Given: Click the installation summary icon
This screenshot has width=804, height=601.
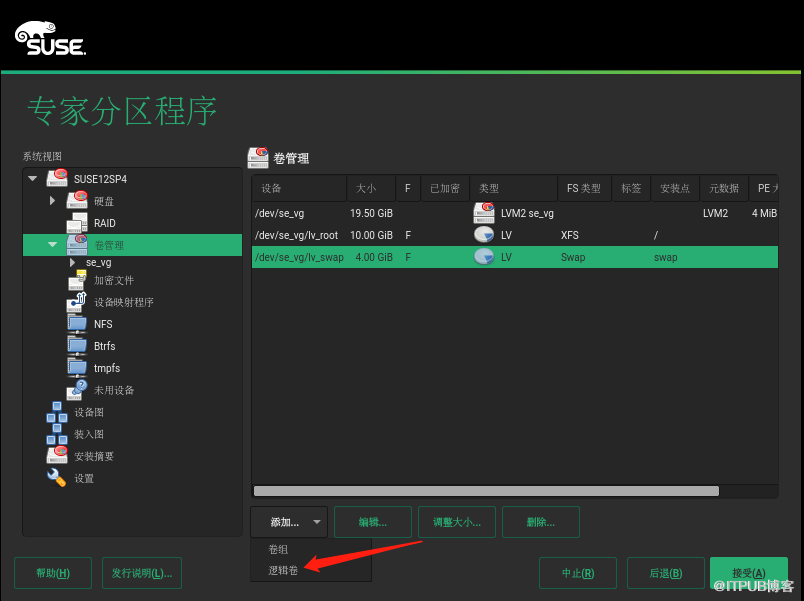Looking at the screenshot, I should 57,455.
